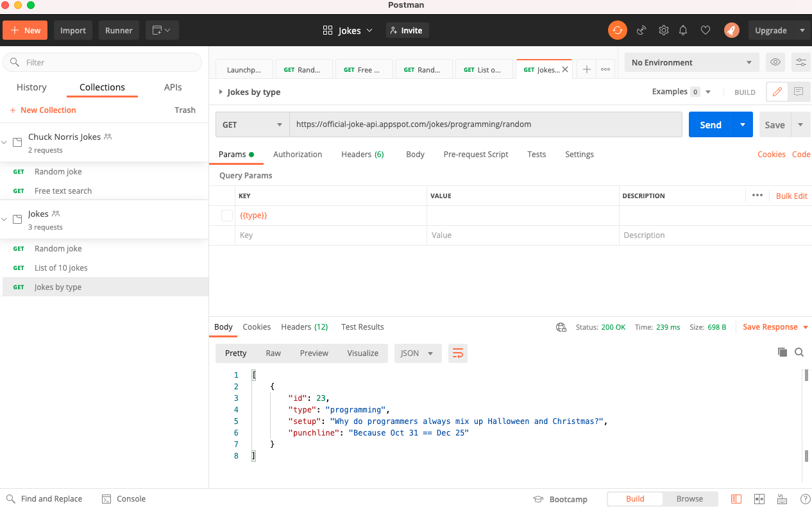Copy response body with copy icon
Screen dimensions: 812x508
[x=782, y=352]
